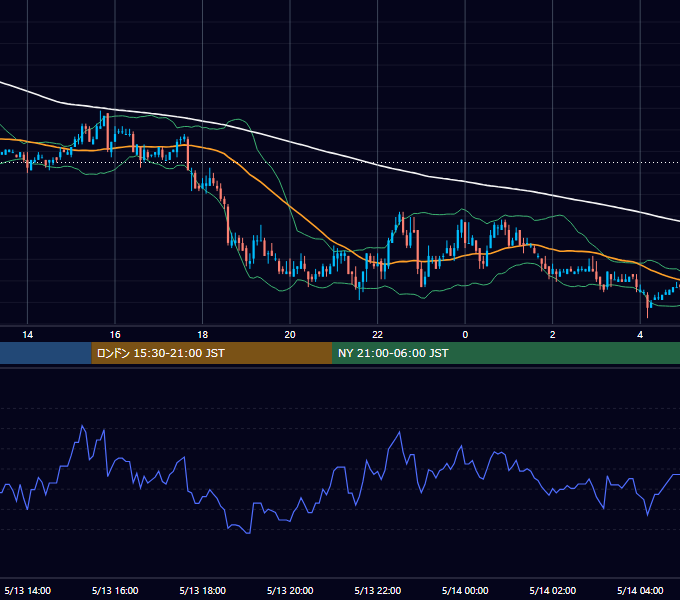Click the 14 hour label on price chart axis
680x600 pixels.
coord(27,335)
